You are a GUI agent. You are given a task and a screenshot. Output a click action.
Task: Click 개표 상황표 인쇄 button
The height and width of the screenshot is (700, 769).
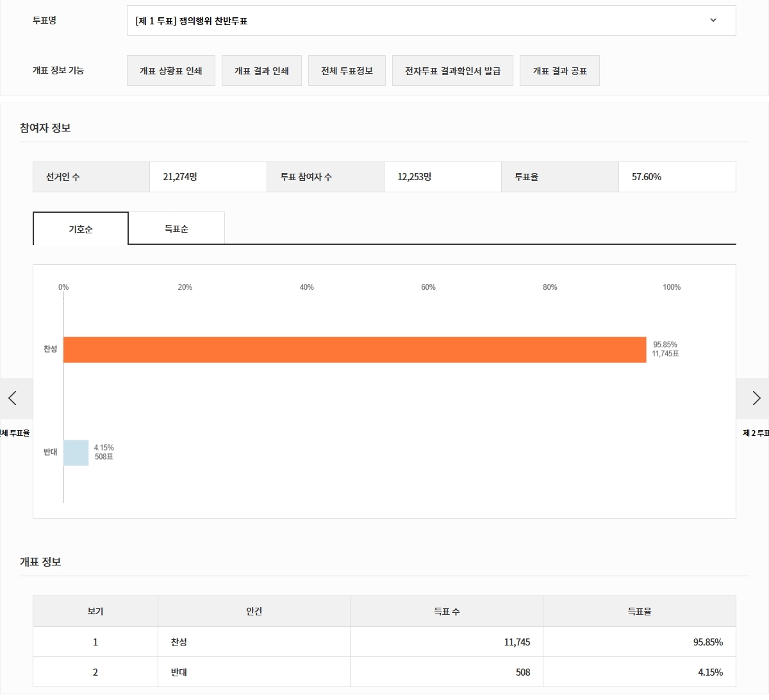point(171,71)
